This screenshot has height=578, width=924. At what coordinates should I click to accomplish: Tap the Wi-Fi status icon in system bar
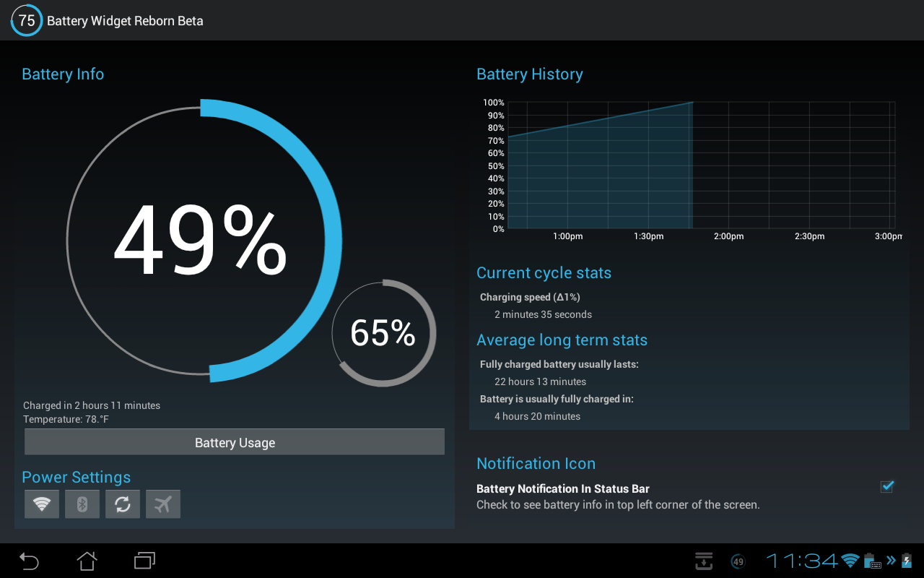[x=850, y=561]
